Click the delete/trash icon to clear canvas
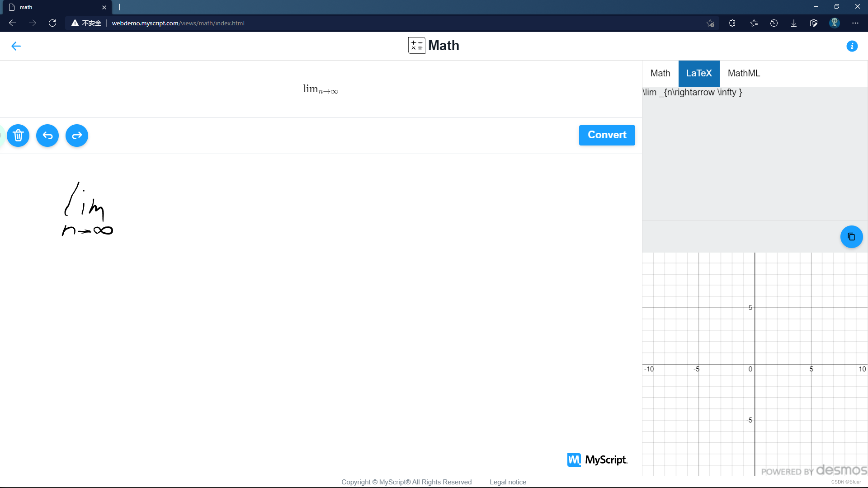 click(19, 135)
